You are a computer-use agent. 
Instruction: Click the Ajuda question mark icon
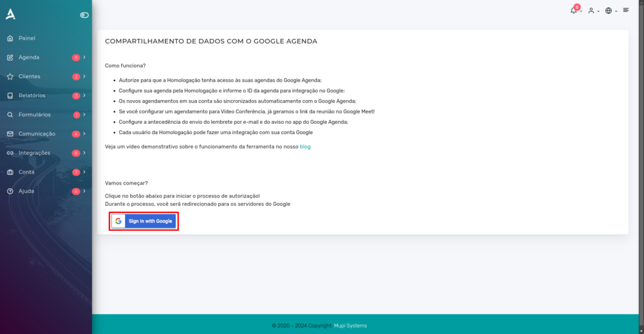(x=10, y=191)
